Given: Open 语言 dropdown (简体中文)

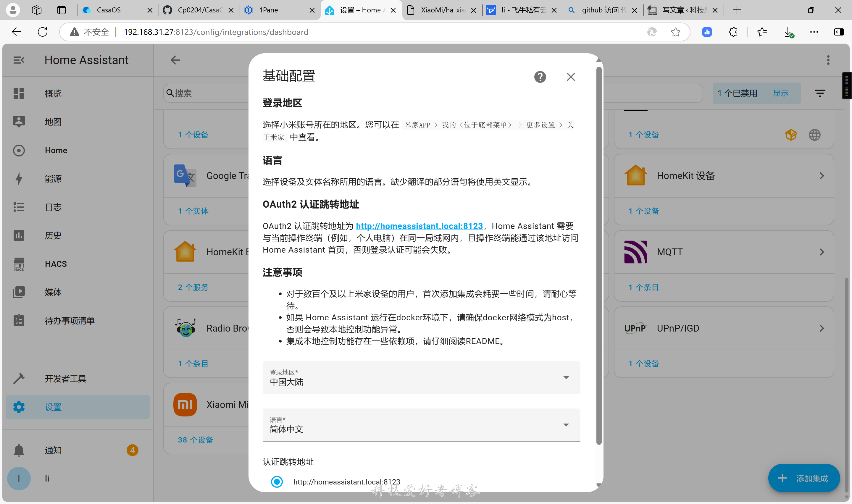Looking at the screenshot, I should point(422,424).
